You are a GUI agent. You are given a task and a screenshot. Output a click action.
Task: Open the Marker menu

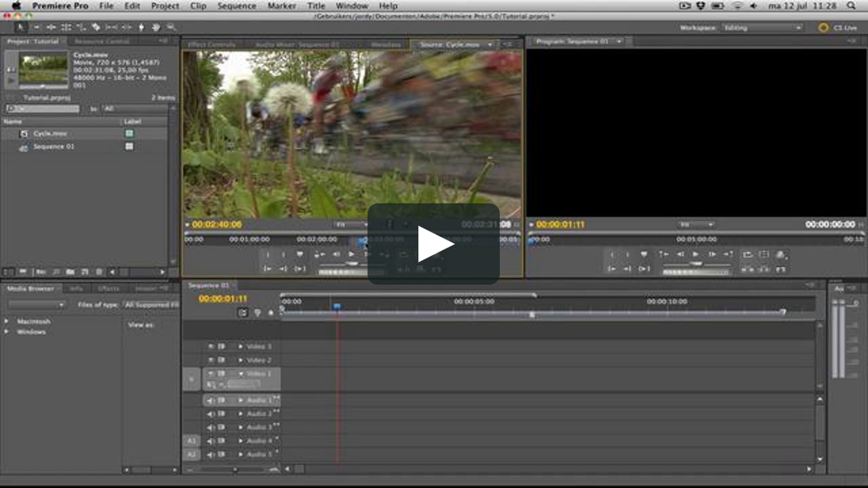pos(282,6)
